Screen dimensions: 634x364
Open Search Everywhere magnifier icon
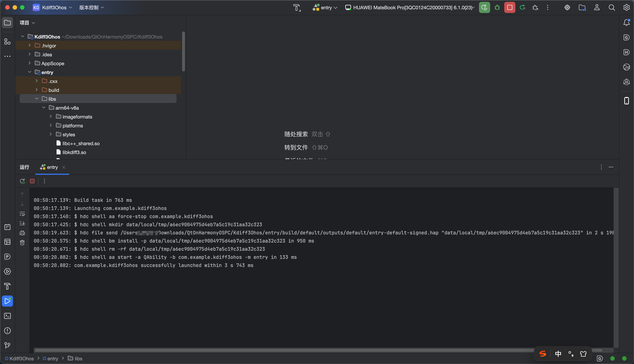[612, 8]
